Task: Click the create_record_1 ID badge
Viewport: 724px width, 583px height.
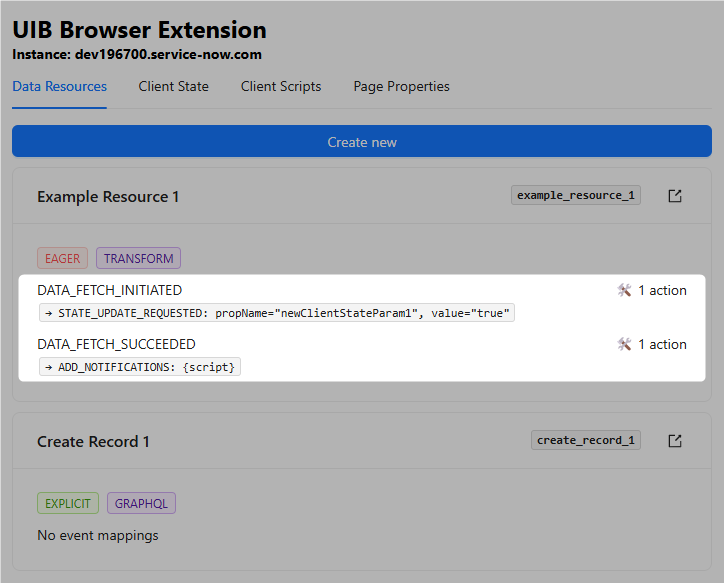Action: click(585, 441)
